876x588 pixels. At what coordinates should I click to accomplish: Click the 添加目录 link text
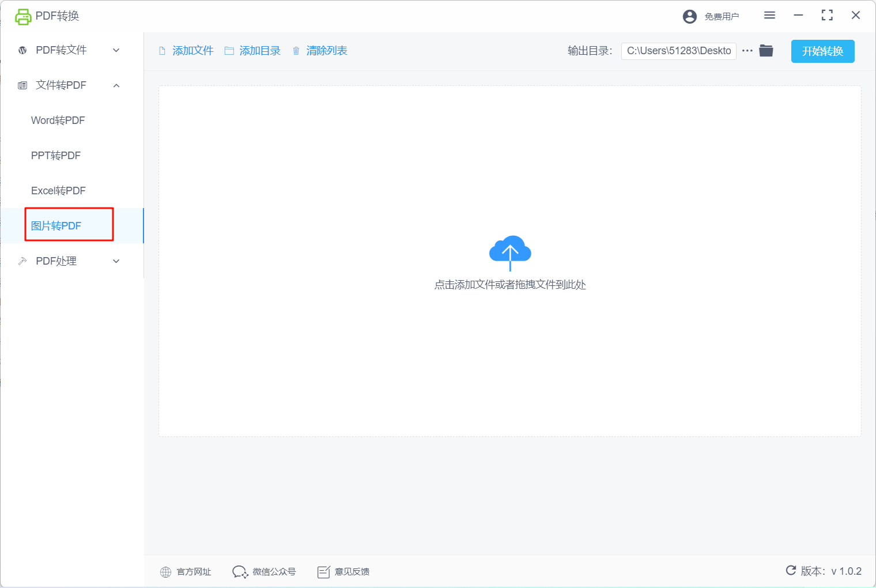tap(260, 51)
